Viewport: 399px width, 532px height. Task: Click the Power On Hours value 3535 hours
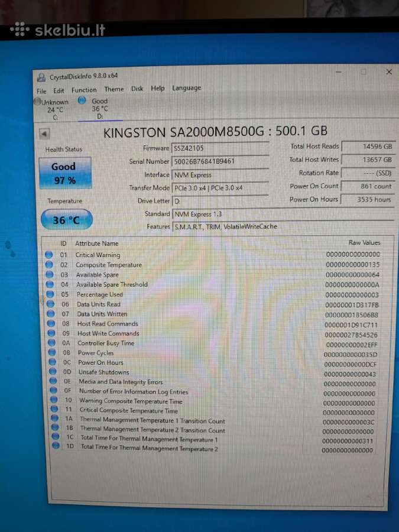coord(368,200)
